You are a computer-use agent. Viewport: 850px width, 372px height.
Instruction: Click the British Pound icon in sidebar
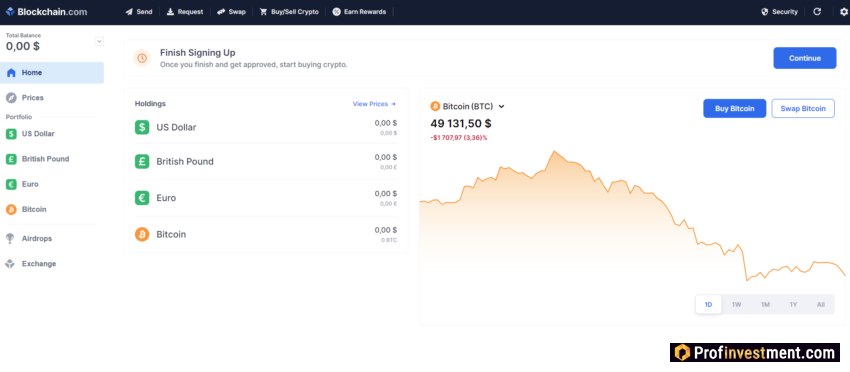pyautogui.click(x=11, y=159)
